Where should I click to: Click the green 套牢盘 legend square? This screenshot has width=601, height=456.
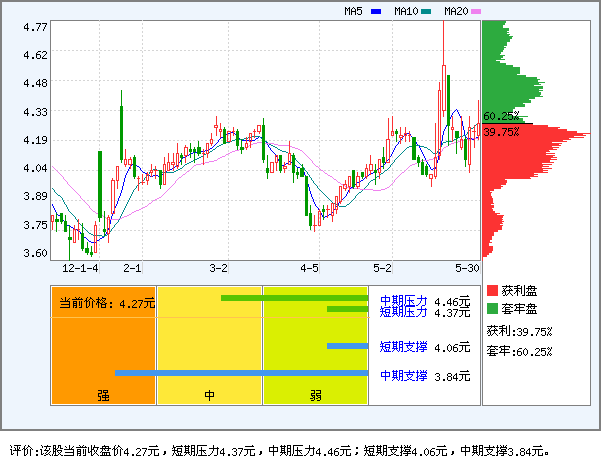492,308
